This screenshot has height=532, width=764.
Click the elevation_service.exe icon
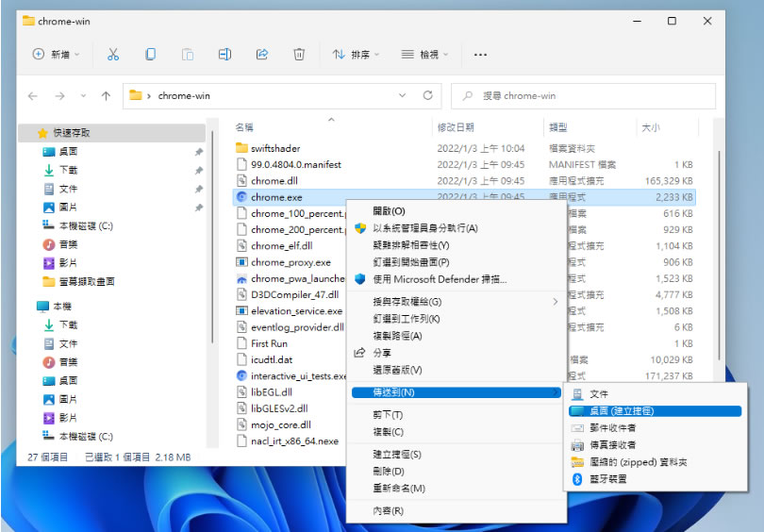[241, 311]
